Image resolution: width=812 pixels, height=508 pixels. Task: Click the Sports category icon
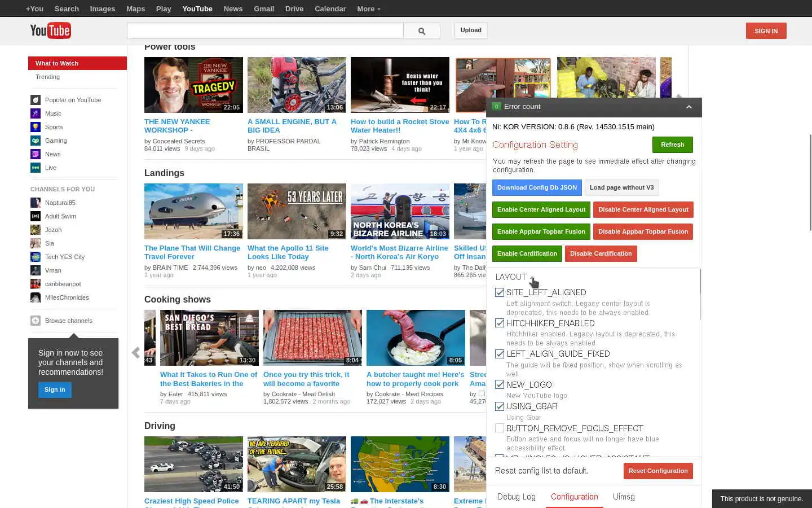[x=36, y=127]
